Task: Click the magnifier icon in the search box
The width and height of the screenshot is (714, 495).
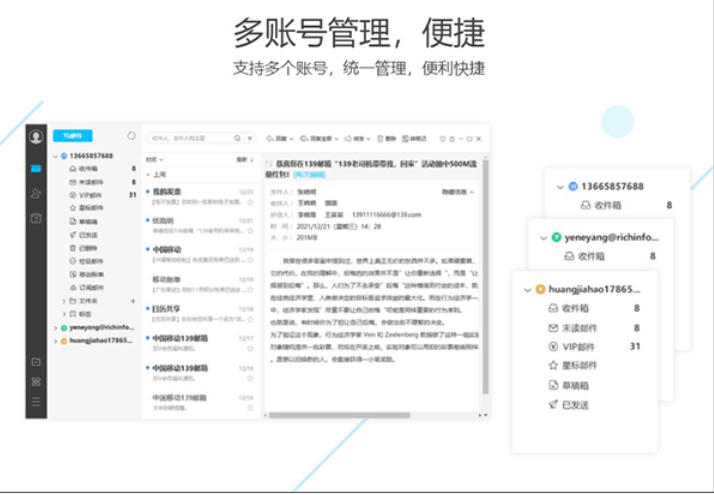Action: [x=237, y=138]
